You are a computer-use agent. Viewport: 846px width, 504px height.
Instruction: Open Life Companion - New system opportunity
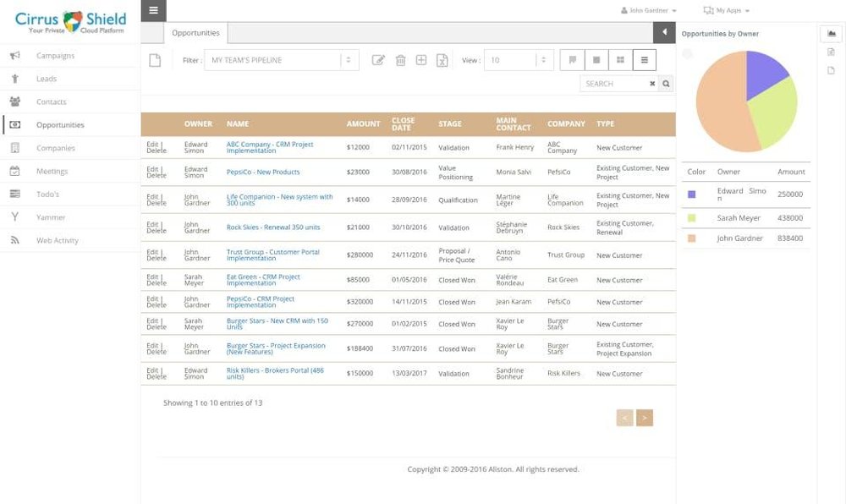point(279,200)
